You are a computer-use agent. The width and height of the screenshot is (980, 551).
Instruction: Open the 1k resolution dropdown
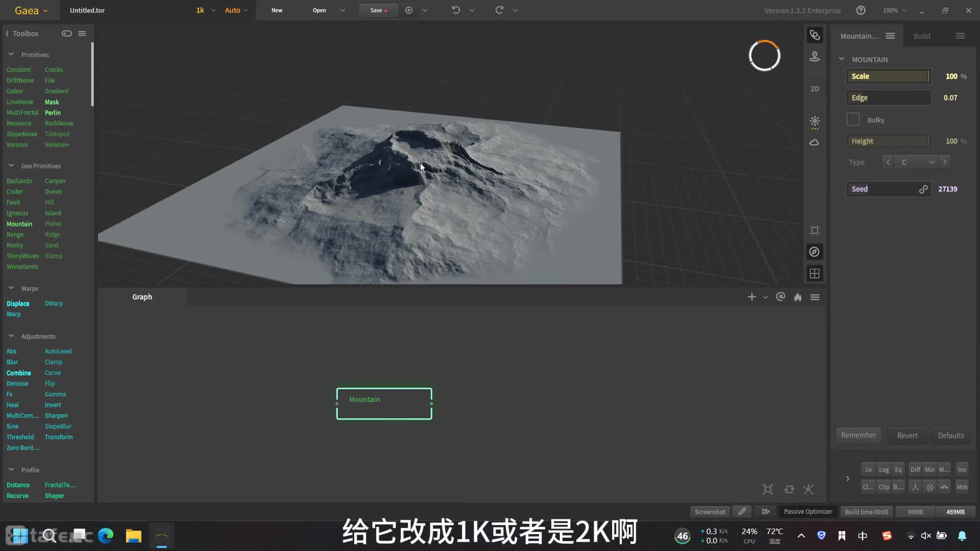(206, 10)
